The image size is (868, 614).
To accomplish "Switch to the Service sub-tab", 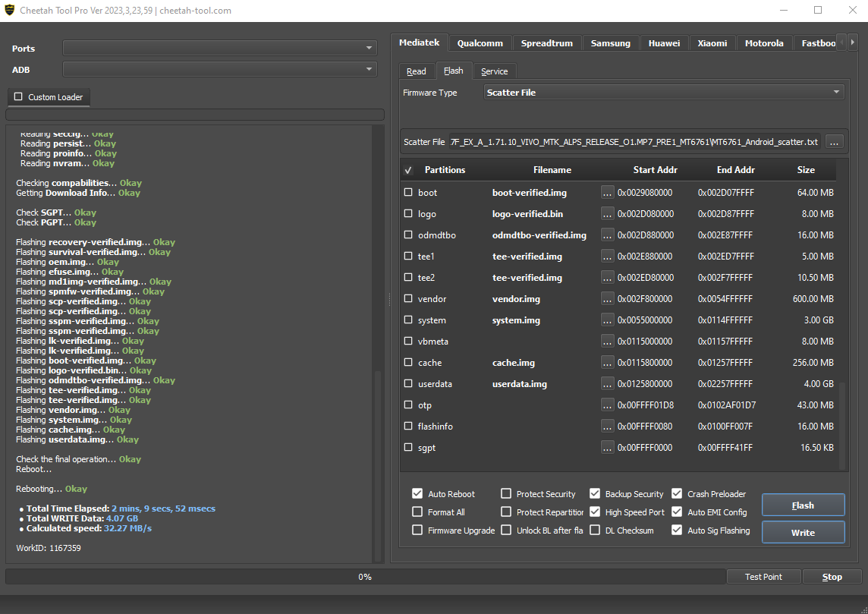I will (495, 71).
